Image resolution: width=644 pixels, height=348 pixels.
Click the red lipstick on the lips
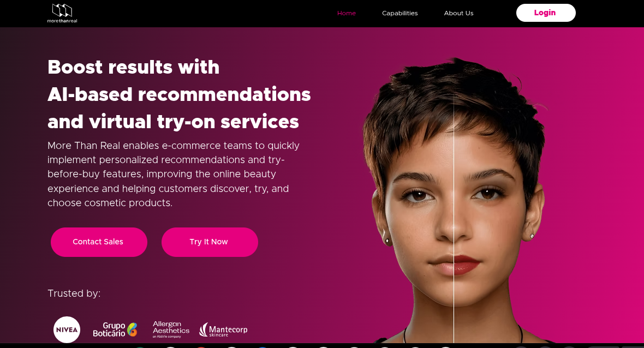point(467,265)
